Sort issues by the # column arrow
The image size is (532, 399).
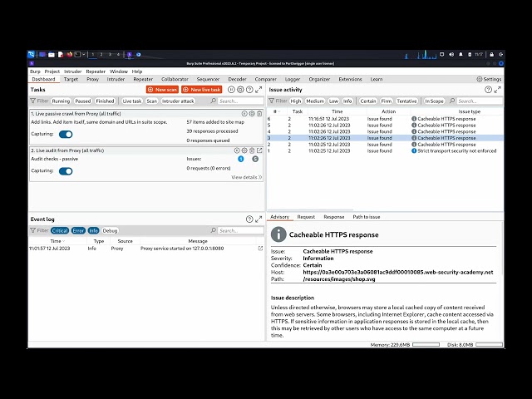[279, 111]
